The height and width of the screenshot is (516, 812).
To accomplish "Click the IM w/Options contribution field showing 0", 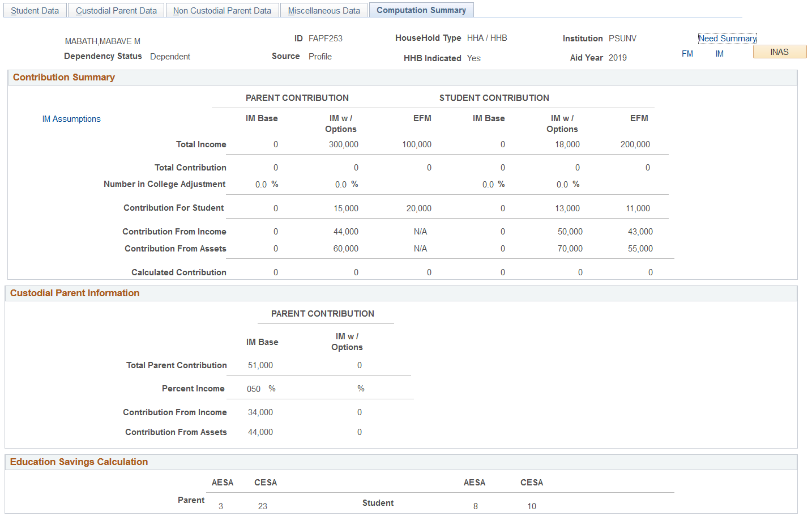I will 359,365.
